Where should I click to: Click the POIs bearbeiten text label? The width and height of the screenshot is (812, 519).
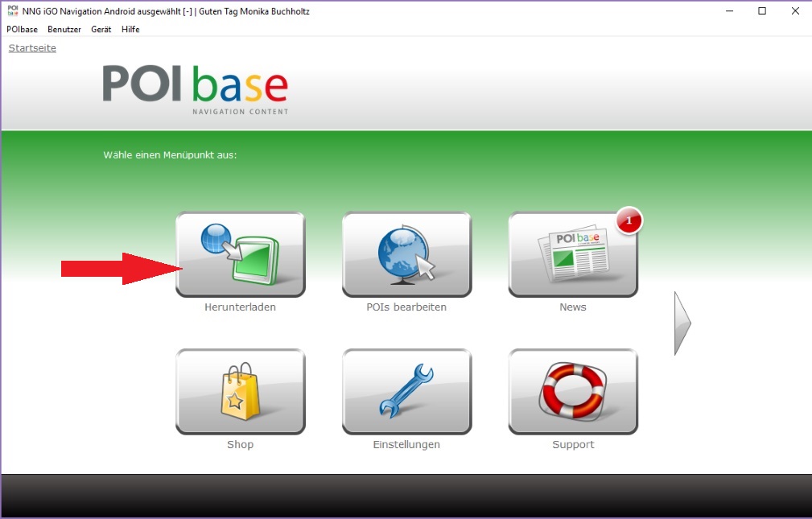click(406, 307)
